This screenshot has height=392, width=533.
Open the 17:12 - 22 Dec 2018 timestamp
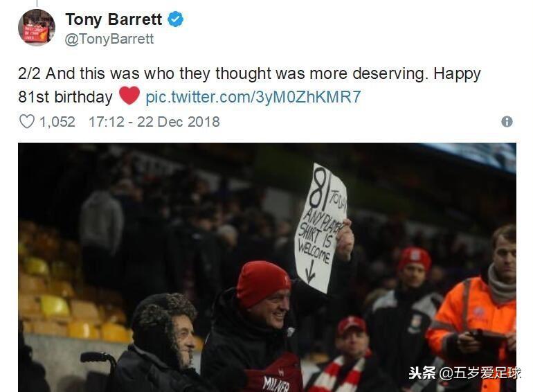pyautogui.click(x=154, y=122)
